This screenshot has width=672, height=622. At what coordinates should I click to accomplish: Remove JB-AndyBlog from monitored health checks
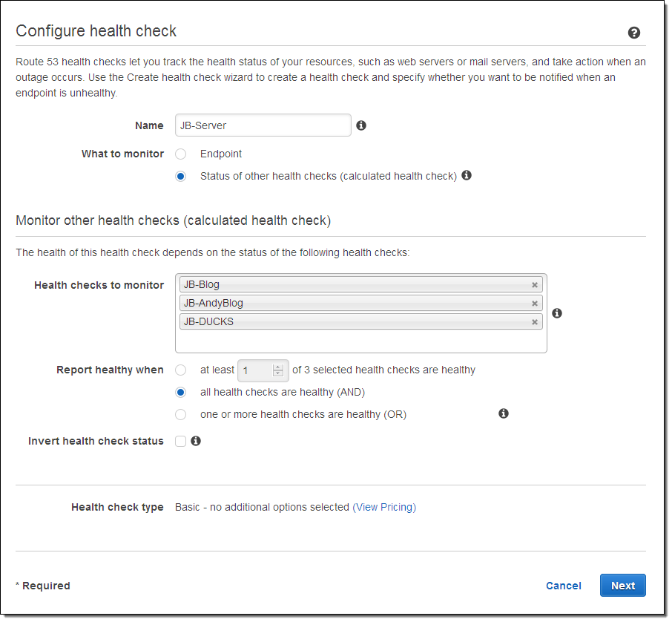[534, 304]
